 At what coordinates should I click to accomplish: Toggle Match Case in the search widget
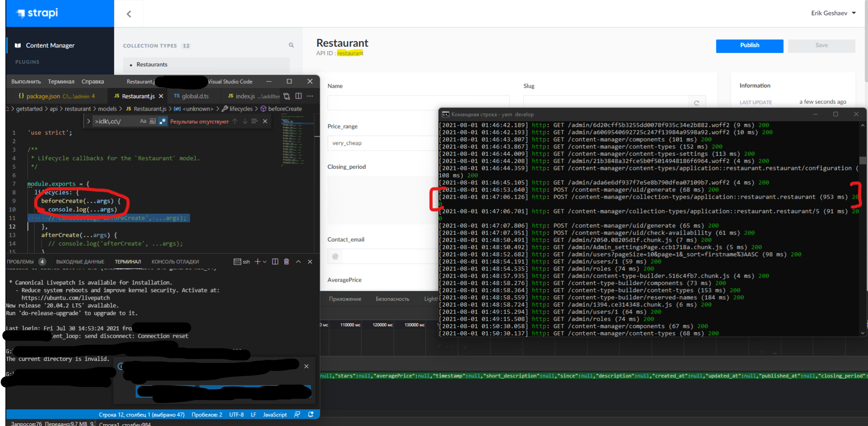(x=143, y=121)
